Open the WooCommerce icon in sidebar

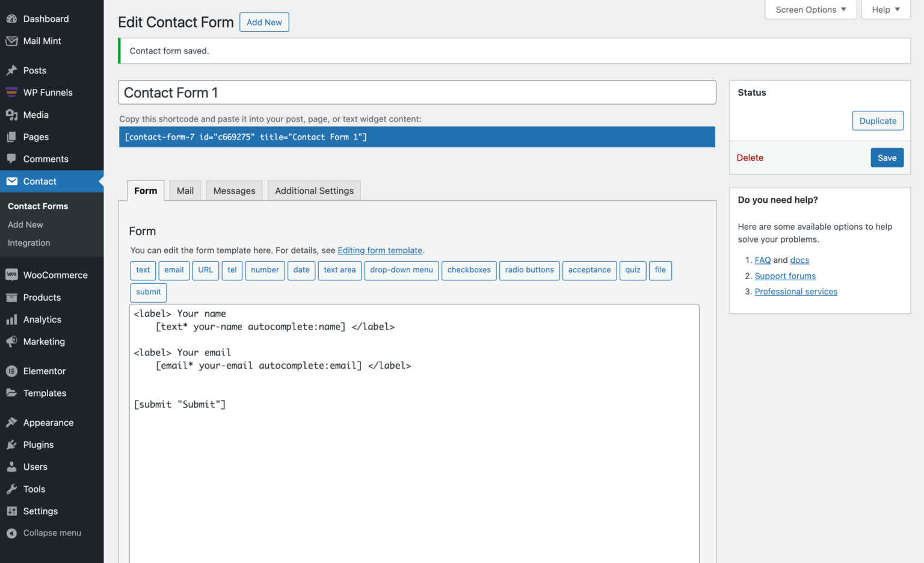11,275
